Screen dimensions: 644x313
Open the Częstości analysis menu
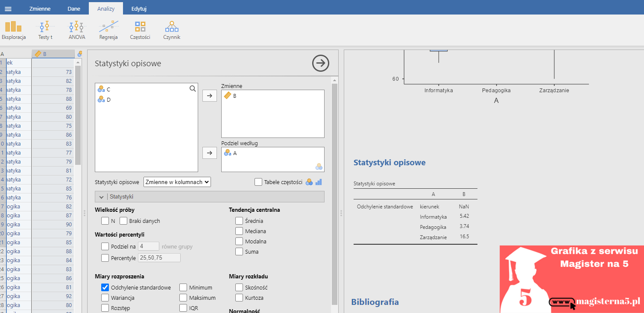pos(140,30)
